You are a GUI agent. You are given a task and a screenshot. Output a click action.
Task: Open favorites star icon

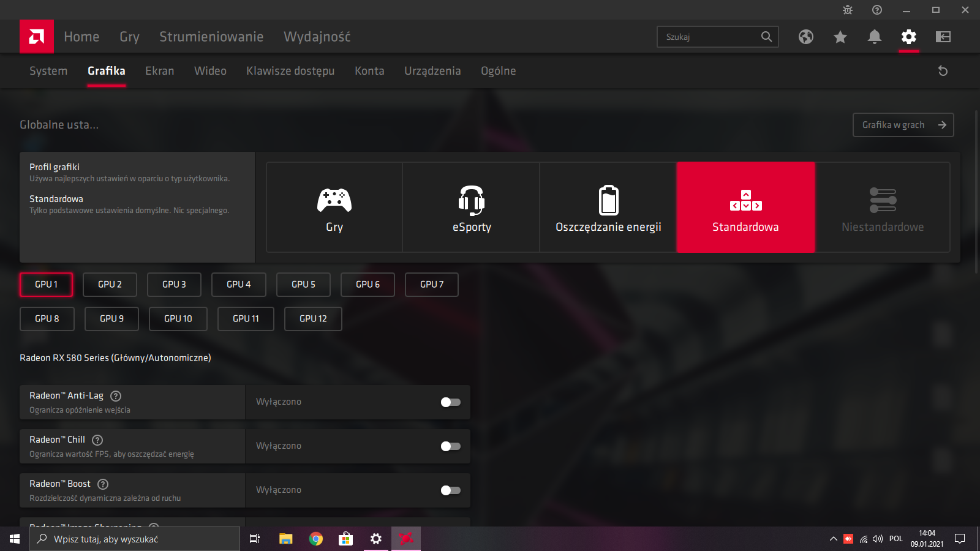point(840,37)
